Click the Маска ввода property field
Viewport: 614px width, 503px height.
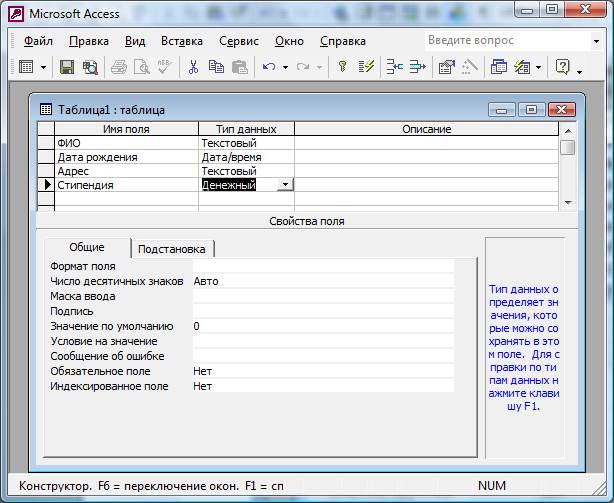pyautogui.click(x=323, y=296)
